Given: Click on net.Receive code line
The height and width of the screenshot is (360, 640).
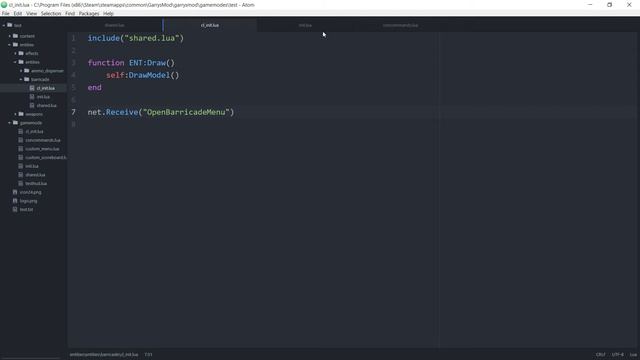Looking at the screenshot, I should 161,112.
